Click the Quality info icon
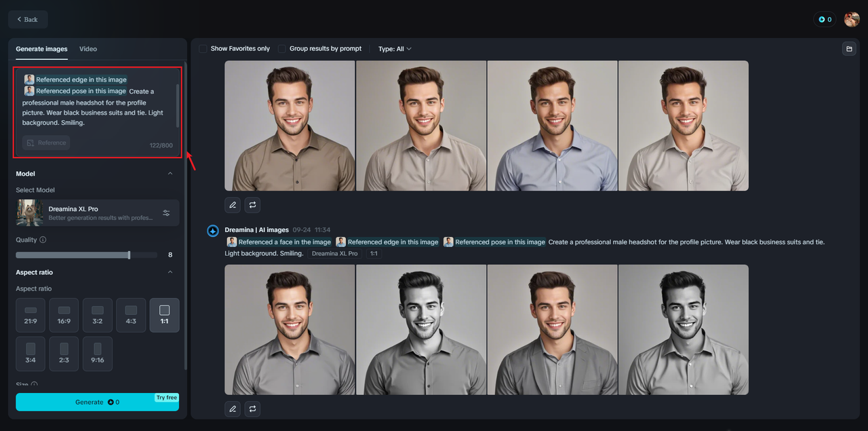This screenshot has width=868, height=431. click(x=43, y=240)
